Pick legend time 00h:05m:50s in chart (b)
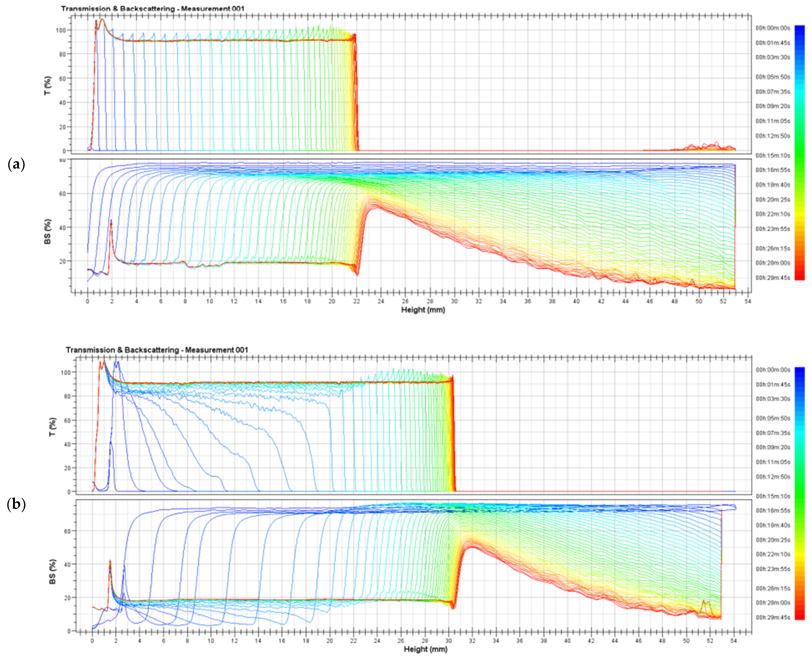Screen dimensions: 812x659 point(773,418)
